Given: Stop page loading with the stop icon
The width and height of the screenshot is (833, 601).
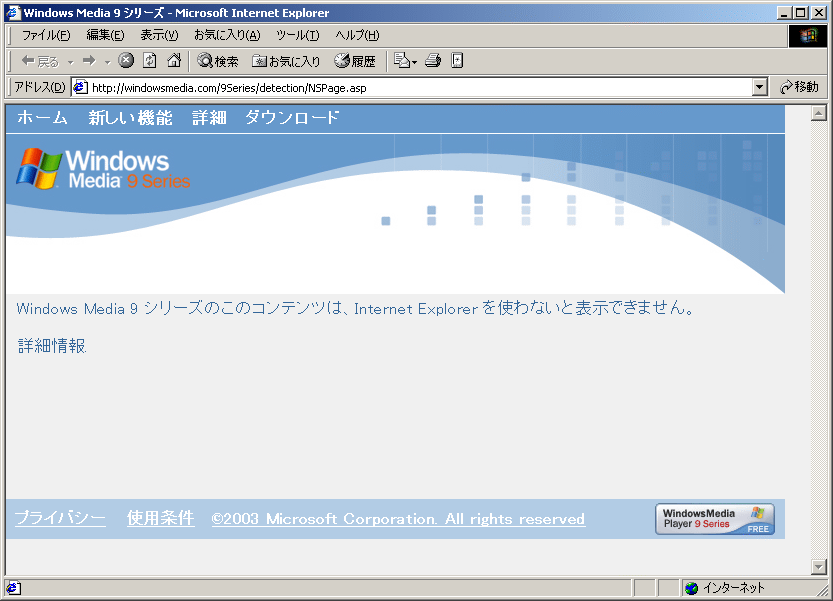Looking at the screenshot, I should [126, 61].
